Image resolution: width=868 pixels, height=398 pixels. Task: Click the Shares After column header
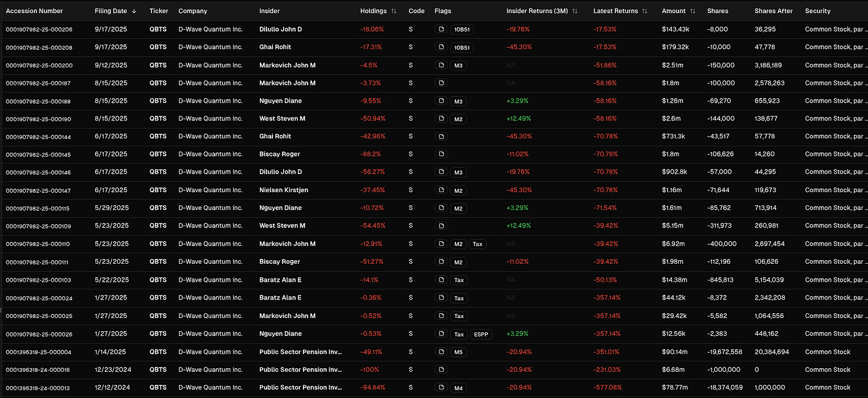[773, 11]
